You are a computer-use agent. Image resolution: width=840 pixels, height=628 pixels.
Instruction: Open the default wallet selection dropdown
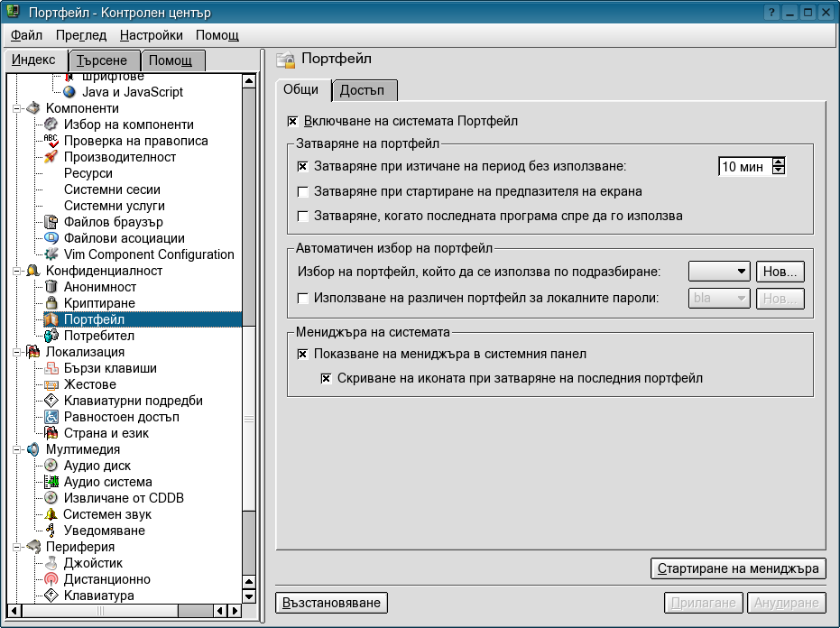point(719,272)
